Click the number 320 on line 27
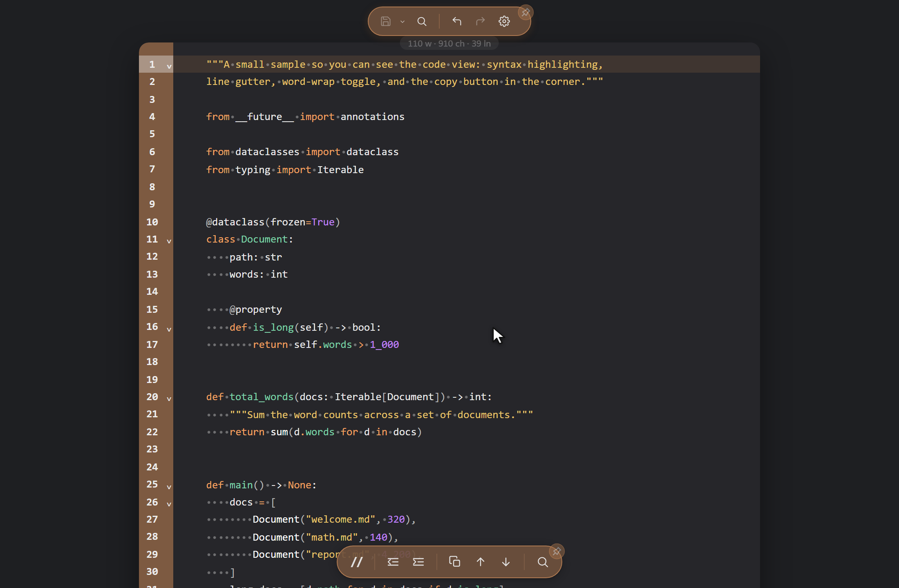899x588 pixels. point(396,519)
